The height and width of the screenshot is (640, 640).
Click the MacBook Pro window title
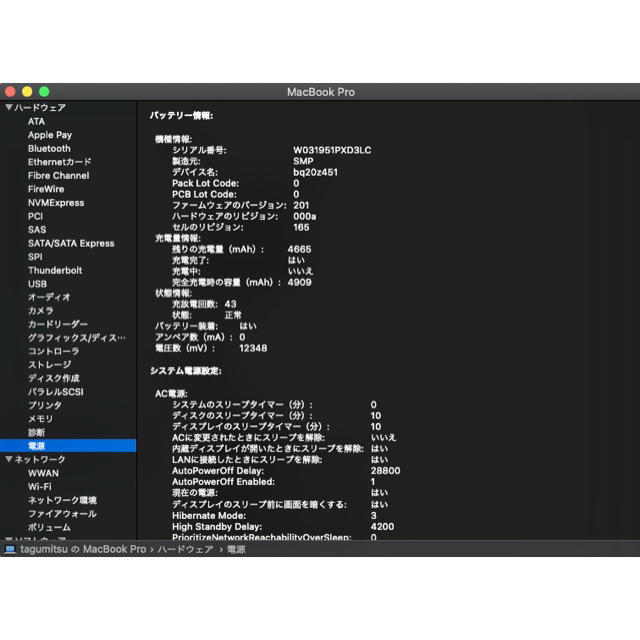(321, 92)
